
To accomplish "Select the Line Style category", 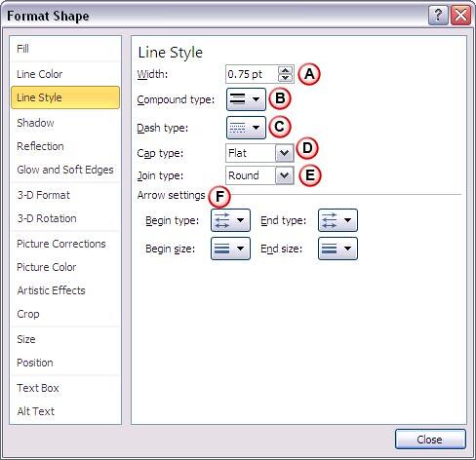I will point(65,97).
